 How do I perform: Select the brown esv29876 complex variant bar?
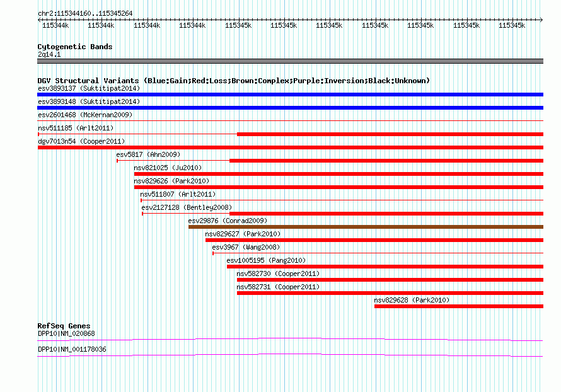click(x=366, y=227)
